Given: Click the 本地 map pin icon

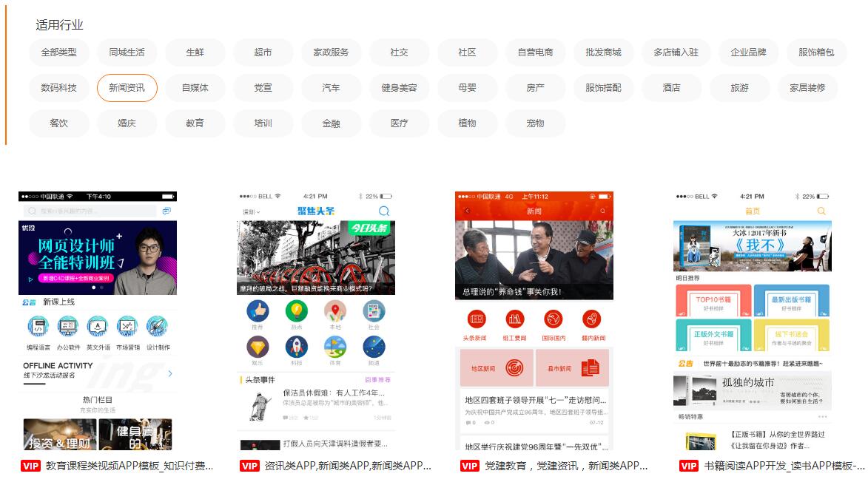Looking at the screenshot, I should pyautogui.click(x=334, y=311).
